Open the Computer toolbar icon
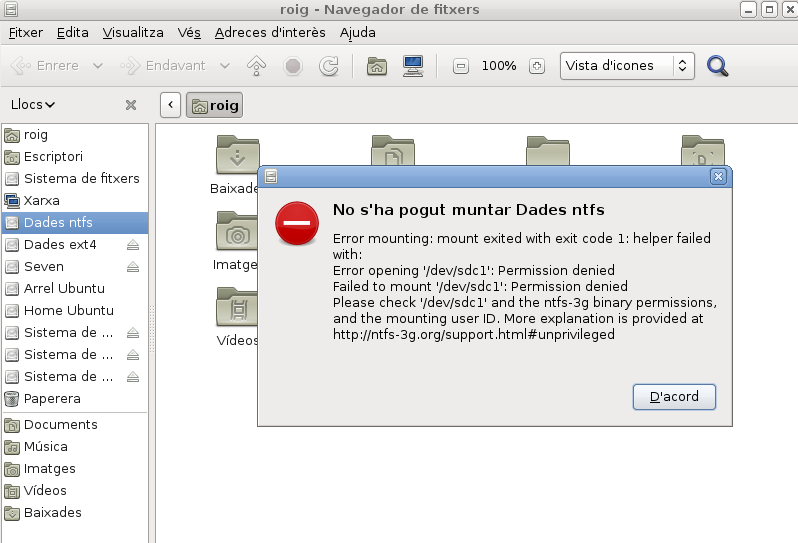Viewport: 798px width, 543px height. tap(413, 66)
